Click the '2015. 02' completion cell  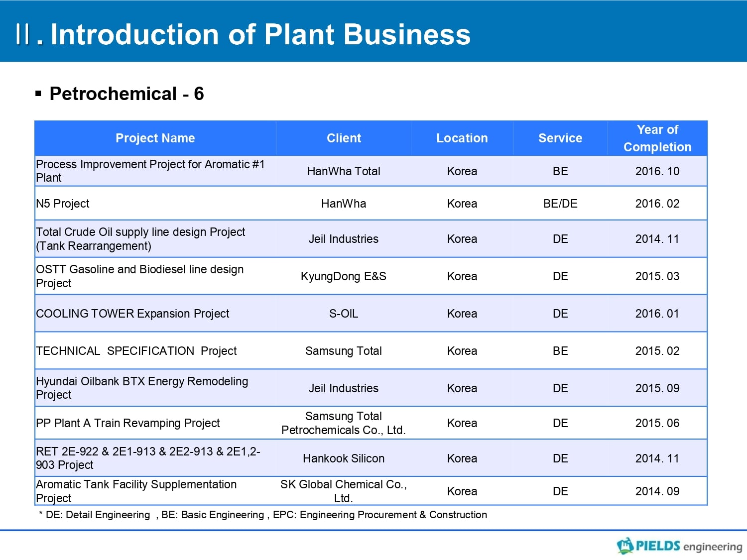[657, 350]
